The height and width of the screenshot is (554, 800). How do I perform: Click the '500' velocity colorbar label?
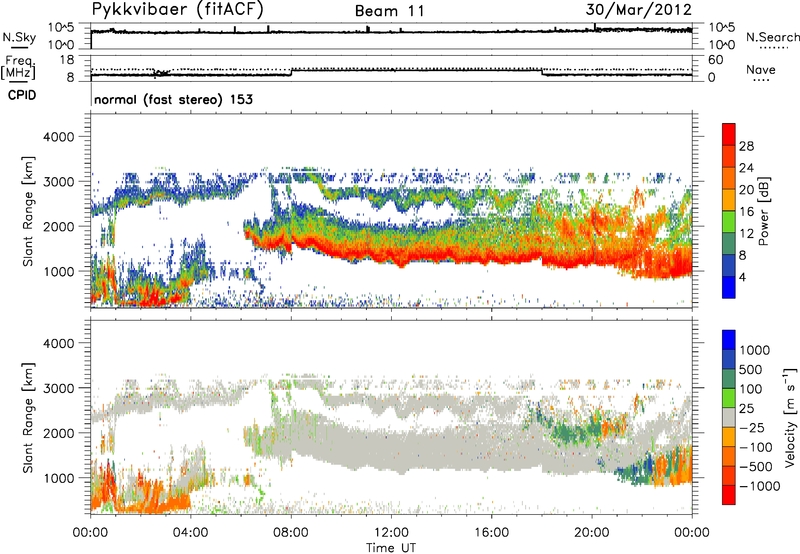[x=751, y=369]
